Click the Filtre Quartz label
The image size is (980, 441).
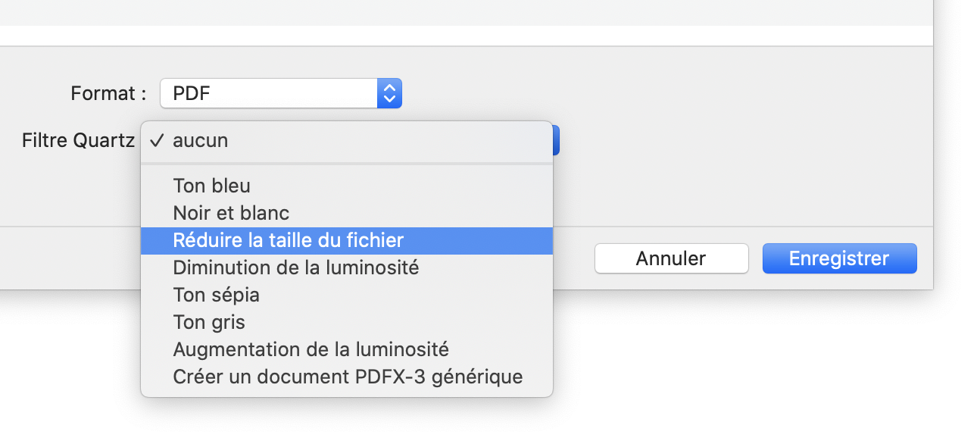point(78,140)
